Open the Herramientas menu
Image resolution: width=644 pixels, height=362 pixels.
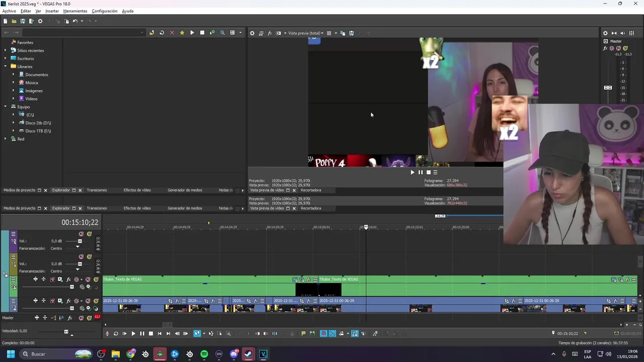75,11
